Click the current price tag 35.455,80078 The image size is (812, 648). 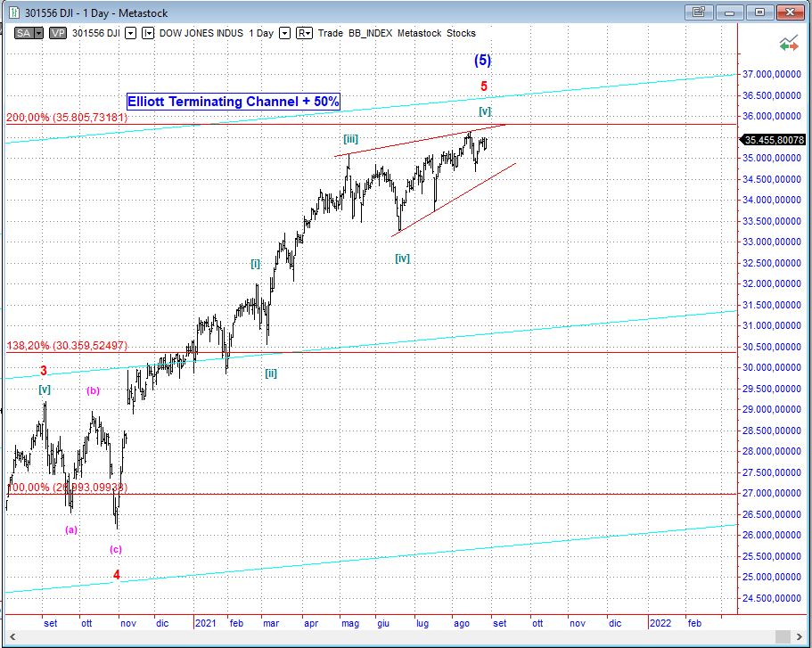tap(774, 140)
